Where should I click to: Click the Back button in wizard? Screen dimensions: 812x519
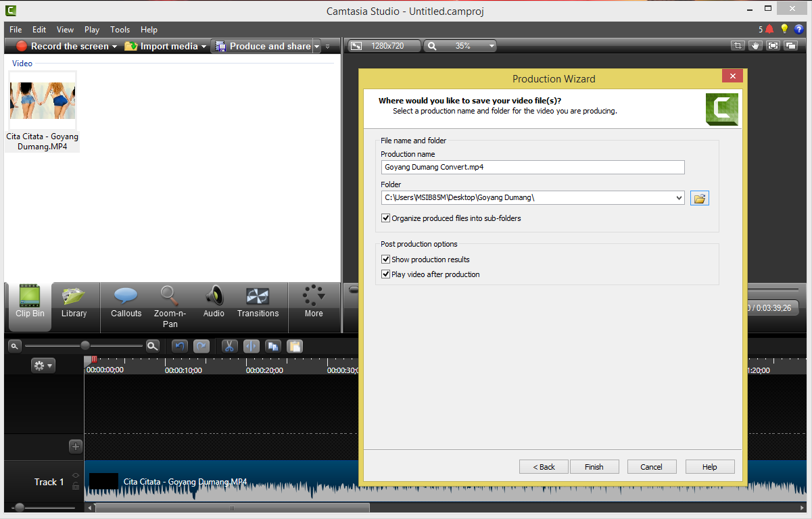(544, 467)
